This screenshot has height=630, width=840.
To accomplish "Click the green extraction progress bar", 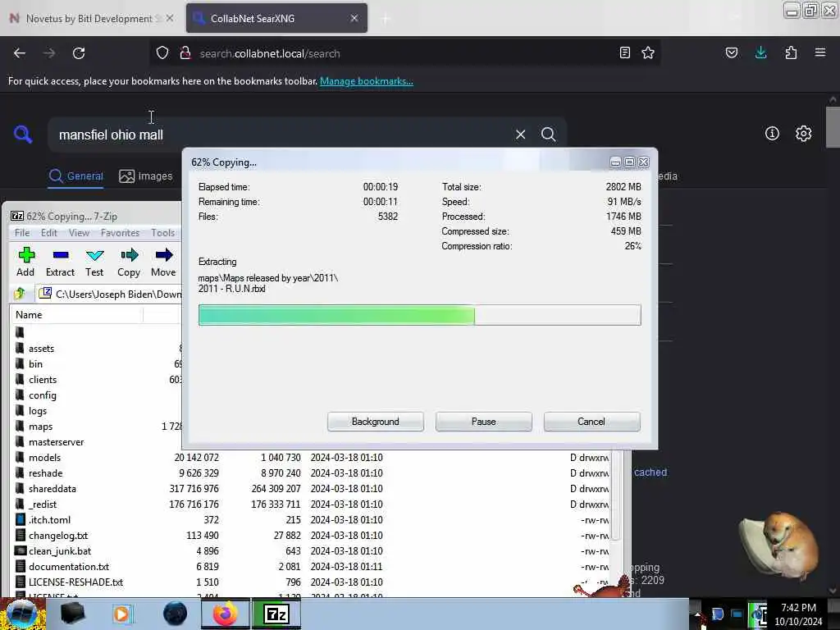I will [419, 315].
